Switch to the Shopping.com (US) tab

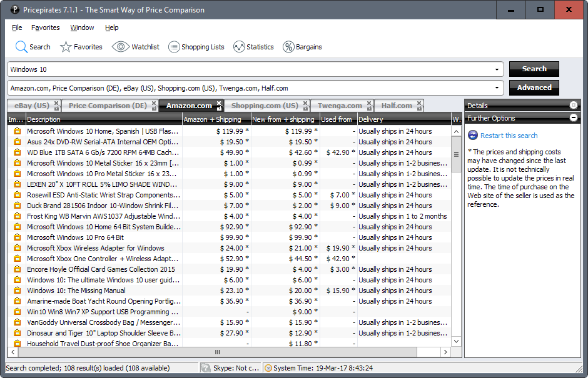[x=265, y=106]
